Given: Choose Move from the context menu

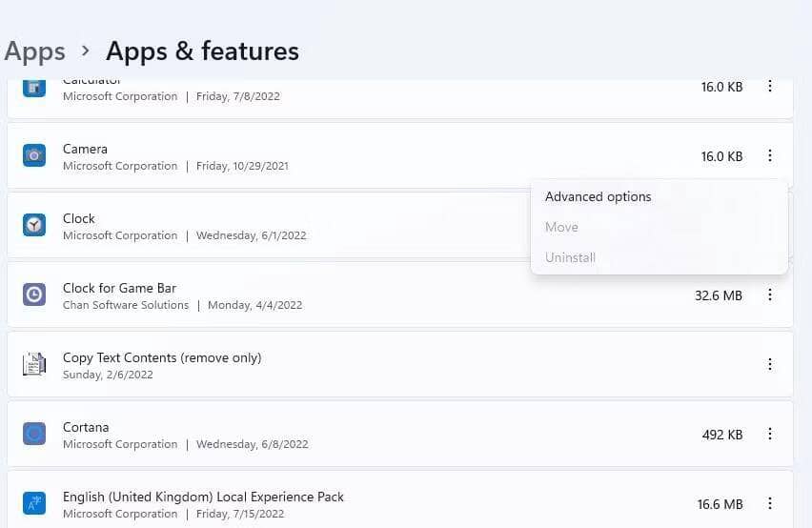Looking at the screenshot, I should pyautogui.click(x=561, y=227).
